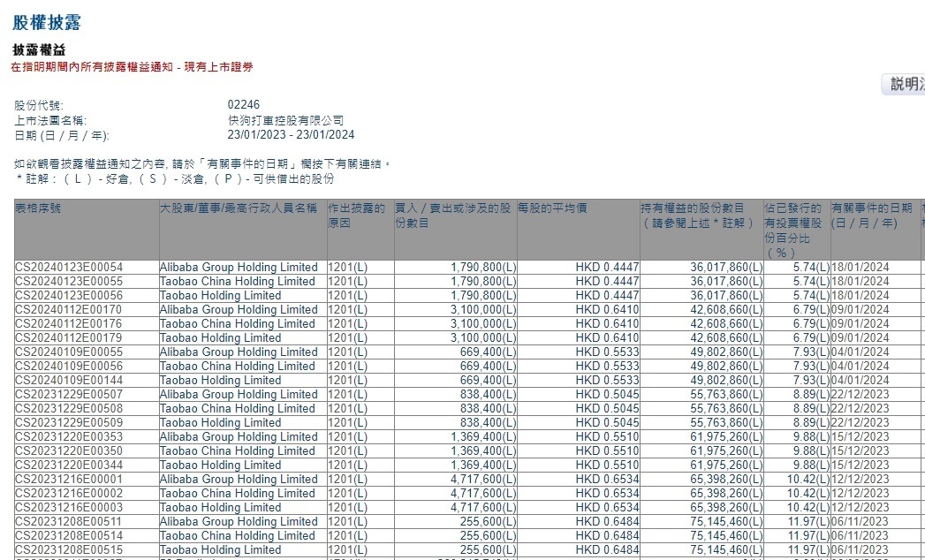Image resolution: width=925 pixels, height=560 pixels.
Task: Click the 股權披露 page heading
Action: pyautogui.click(x=47, y=22)
